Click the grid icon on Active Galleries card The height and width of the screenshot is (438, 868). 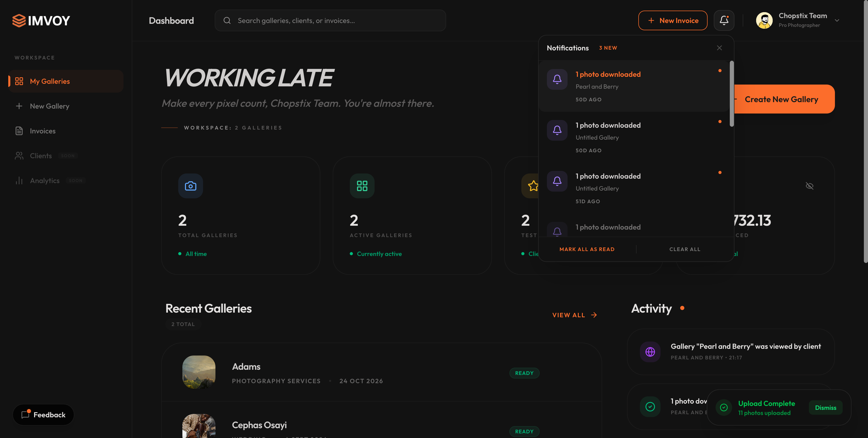coord(362,186)
